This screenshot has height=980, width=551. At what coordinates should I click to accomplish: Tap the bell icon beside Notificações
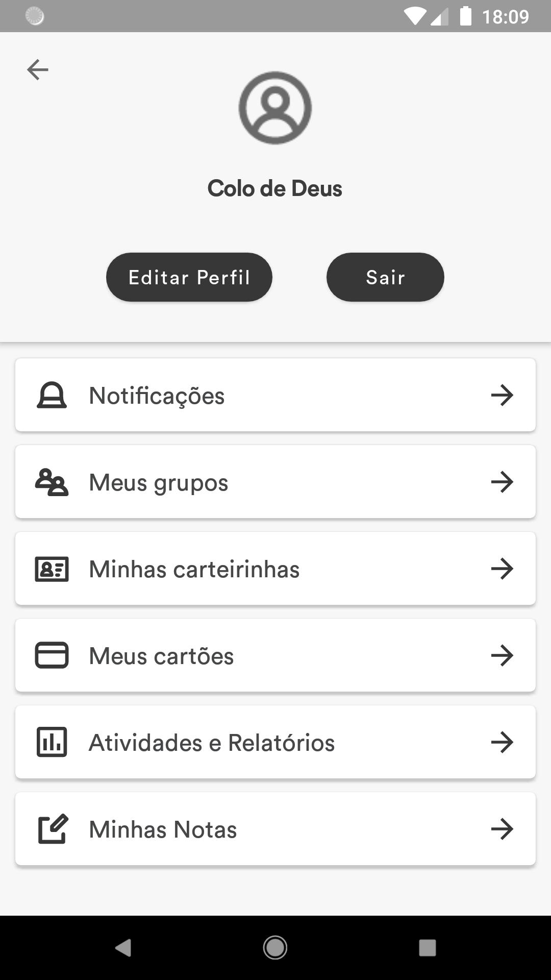click(x=52, y=396)
